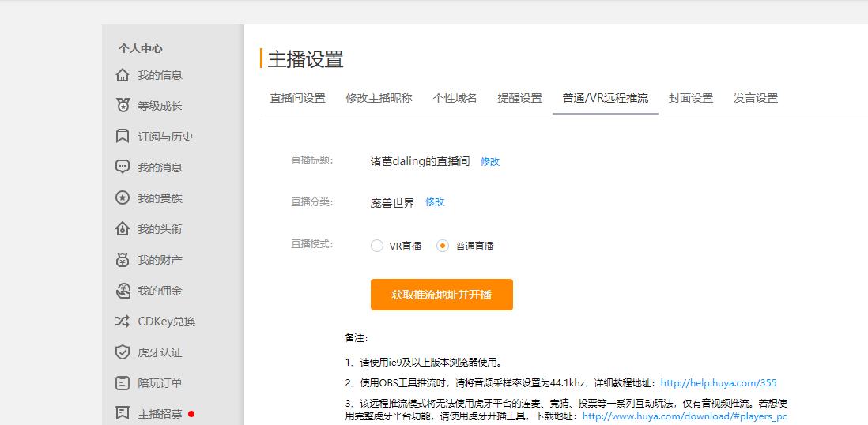Click the order list icon beside 陪玩订单
This screenshot has width=868, height=425.
123,383
